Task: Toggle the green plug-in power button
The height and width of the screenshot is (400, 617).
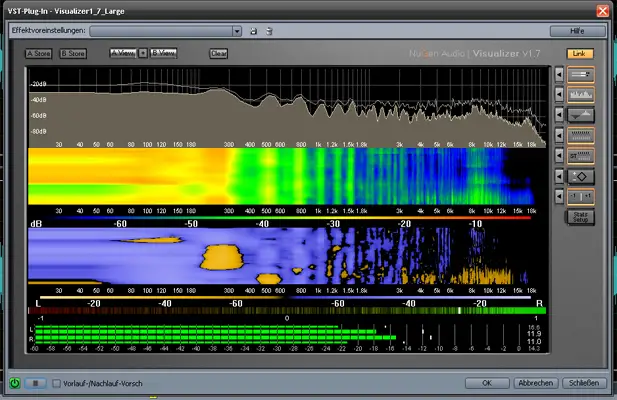Action: 15,383
